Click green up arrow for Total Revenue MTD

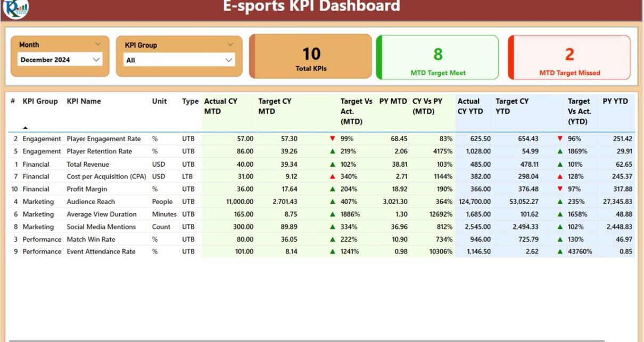click(333, 165)
